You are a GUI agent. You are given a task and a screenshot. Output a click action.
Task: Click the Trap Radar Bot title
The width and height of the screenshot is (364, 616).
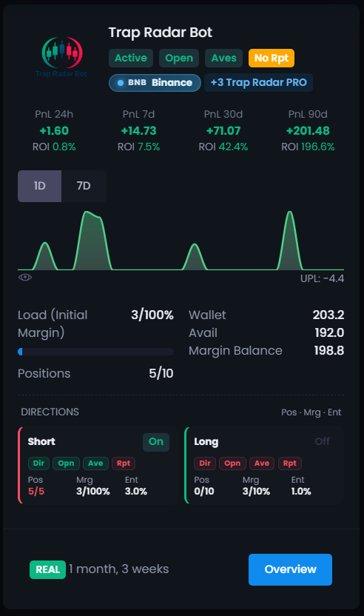click(x=161, y=33)
